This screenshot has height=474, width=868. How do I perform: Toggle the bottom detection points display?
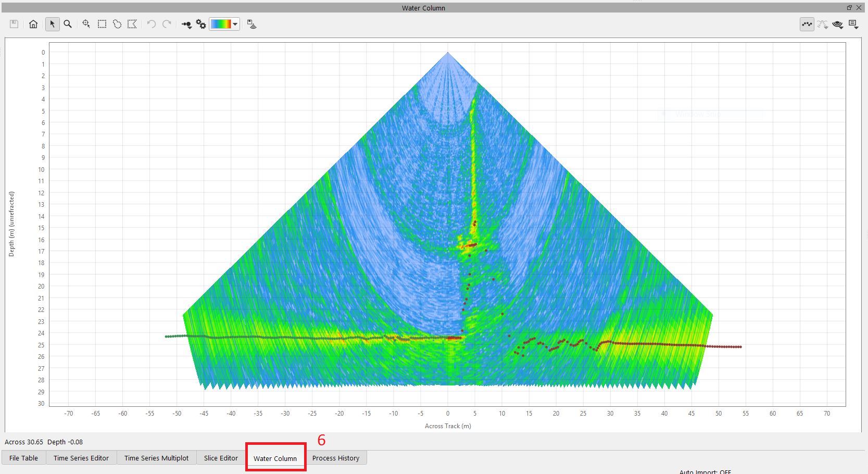tap(807, 24)
